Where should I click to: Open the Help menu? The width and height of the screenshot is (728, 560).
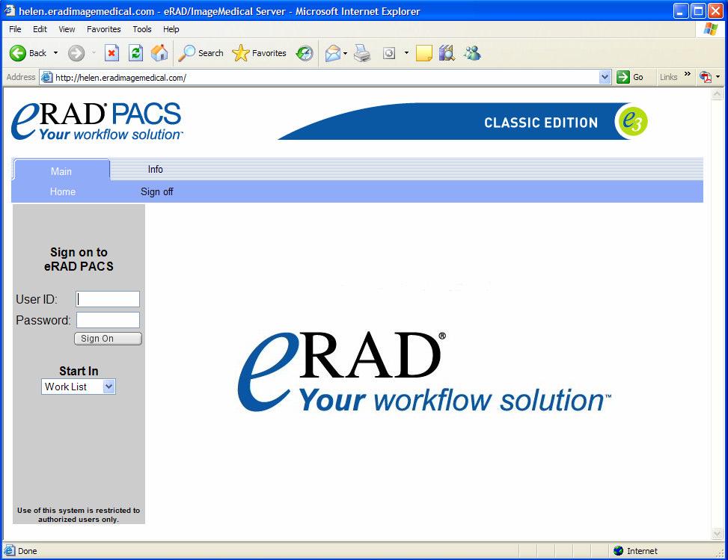coord(171,29)
